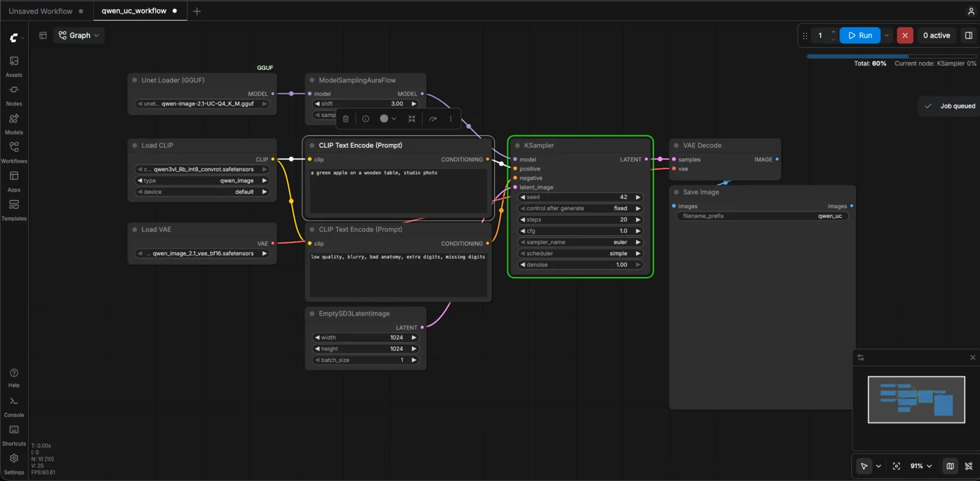Open the Workflows sidebar panel
The width and height of the screenshot is (980, 481).
(14, 153)
